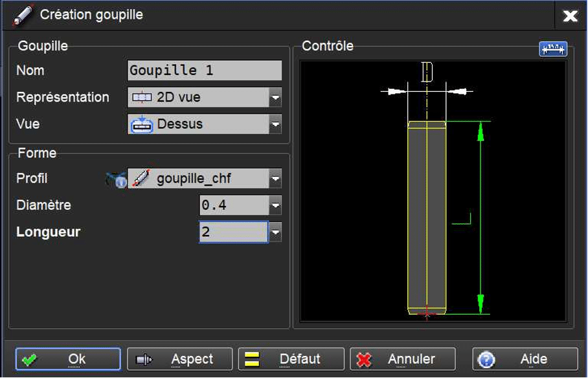Click the dimension ruler icon in Contrôle
588x378 pixels.
coord(553,49)
